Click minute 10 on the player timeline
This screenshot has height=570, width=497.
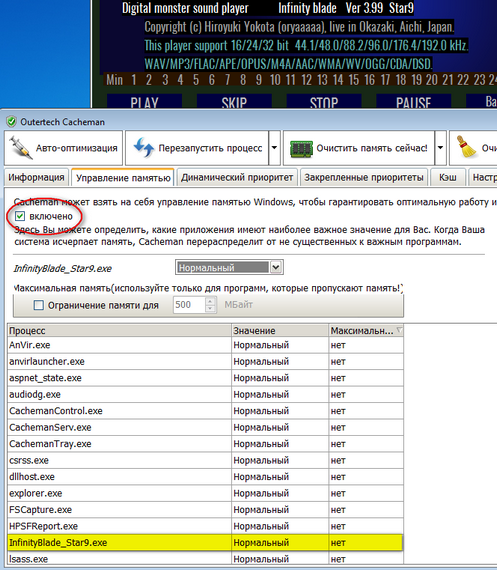tap(275, 80)
